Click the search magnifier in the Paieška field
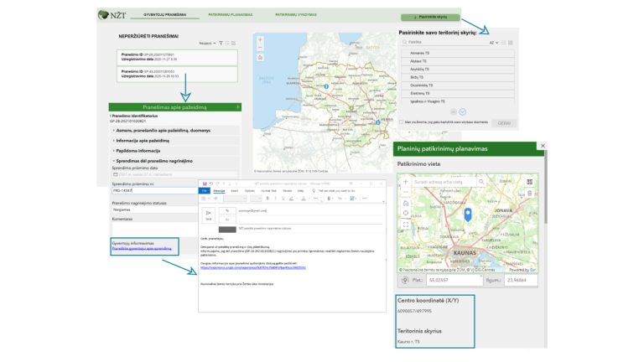The image size is (644, 362). (403, 41)
